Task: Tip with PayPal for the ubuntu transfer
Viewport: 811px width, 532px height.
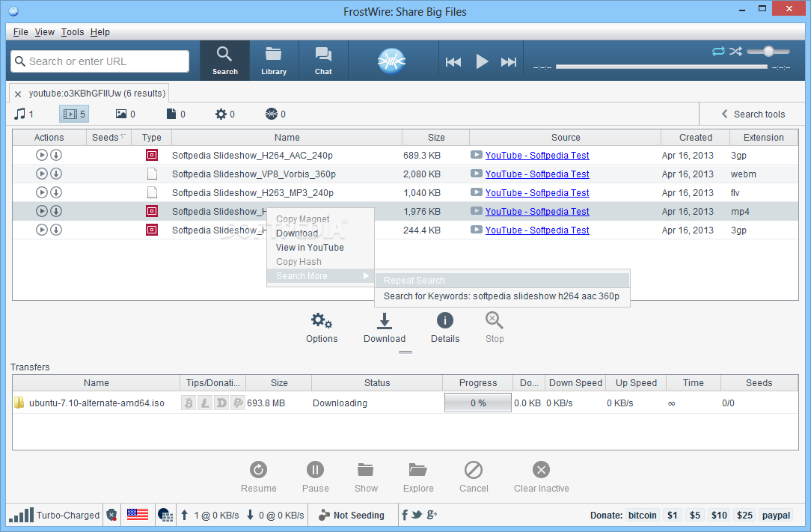Action: click(x=237, y=403)
